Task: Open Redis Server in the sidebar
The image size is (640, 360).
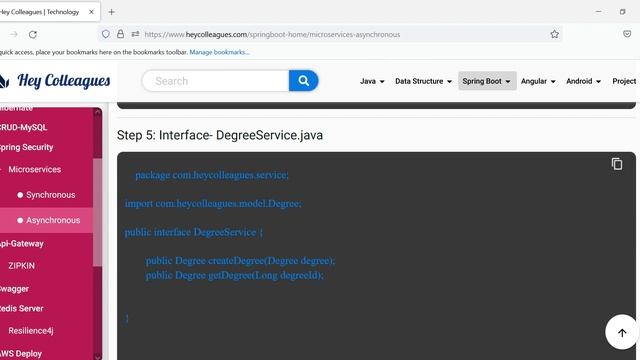Action: coord(22,309)
